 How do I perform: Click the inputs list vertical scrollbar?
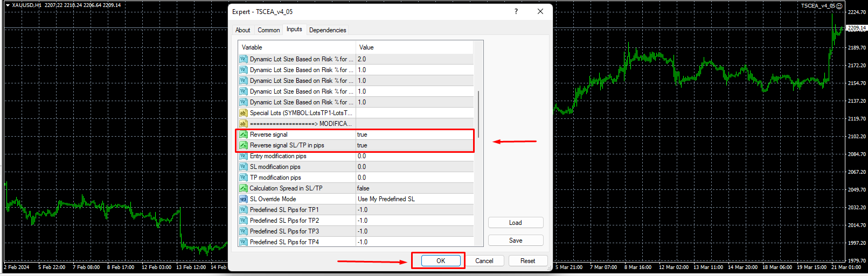(x=478, y=114)
